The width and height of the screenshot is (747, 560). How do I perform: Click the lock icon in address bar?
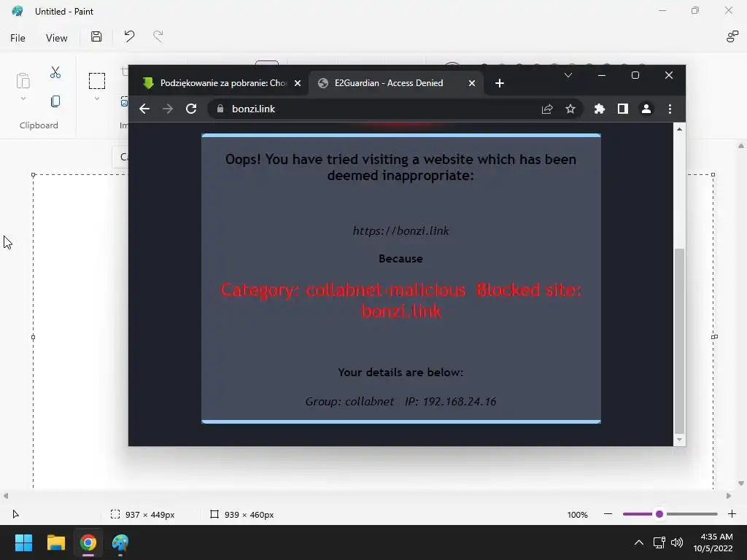pos(220,109)
